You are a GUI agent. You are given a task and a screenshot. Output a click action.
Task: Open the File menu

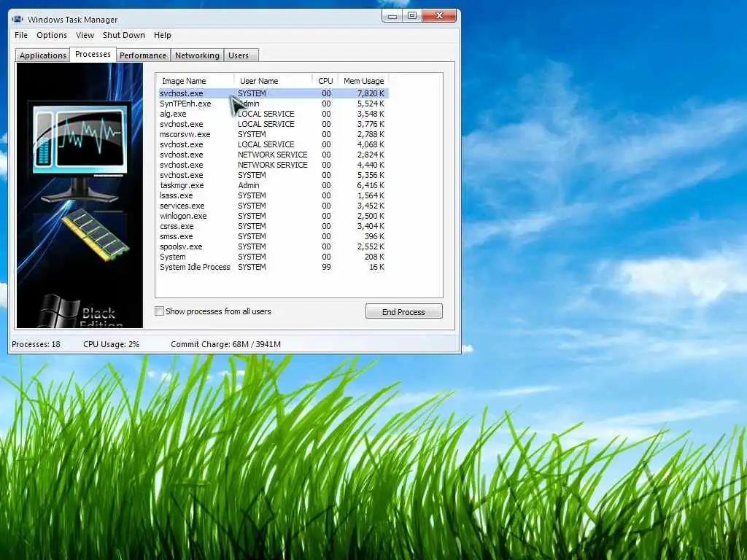pos(21,35)
